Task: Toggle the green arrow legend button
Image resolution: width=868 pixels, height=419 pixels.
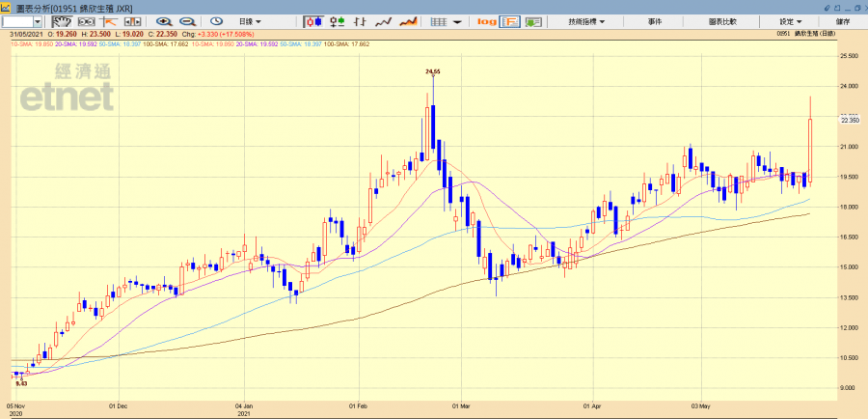Action: coord(533,21)
